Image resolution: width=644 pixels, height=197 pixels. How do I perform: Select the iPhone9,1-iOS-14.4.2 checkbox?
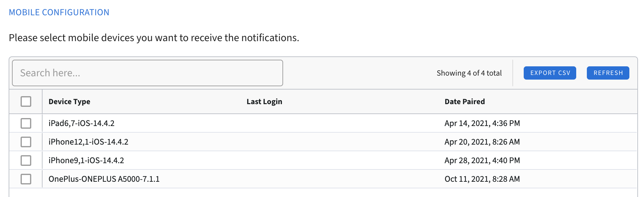(x=26, y=160)
